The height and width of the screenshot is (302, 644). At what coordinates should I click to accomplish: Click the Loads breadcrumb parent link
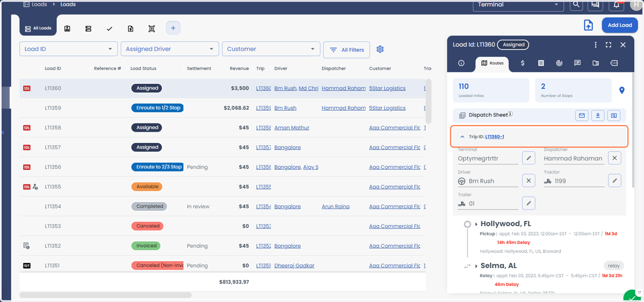tap(40, 4)
